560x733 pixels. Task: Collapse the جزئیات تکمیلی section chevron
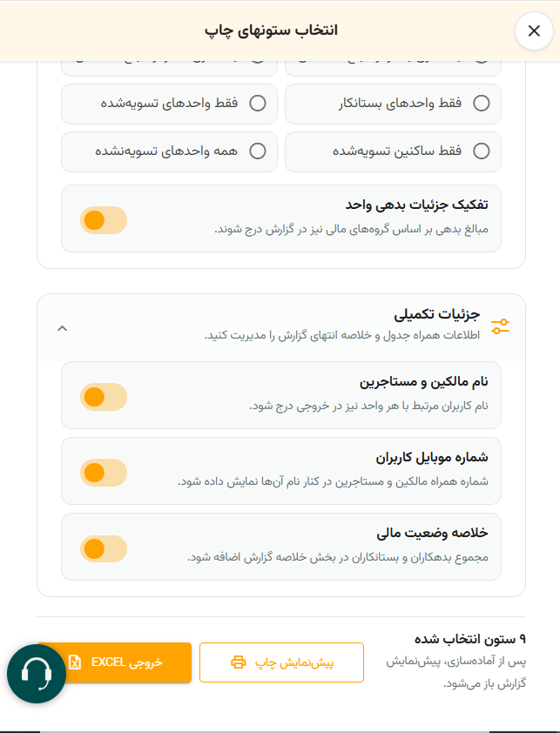pyautogui.click(x=62, y=328)
